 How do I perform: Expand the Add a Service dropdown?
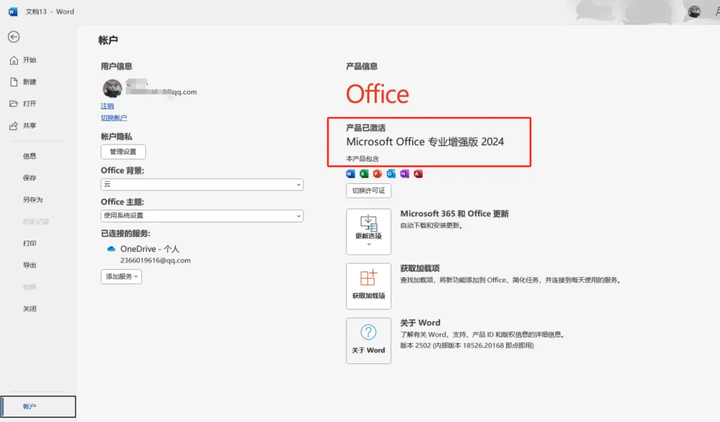121,276
